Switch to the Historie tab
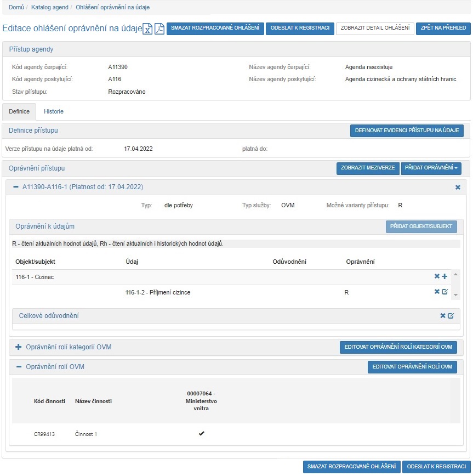The width and height of the screenshot is (473, 476). coord(54,111)
